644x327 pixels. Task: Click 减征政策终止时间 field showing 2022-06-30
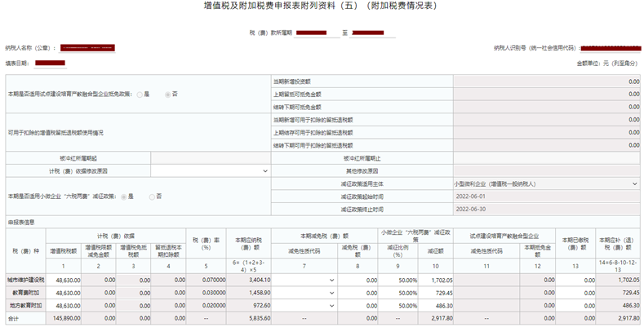click(547, 210)
